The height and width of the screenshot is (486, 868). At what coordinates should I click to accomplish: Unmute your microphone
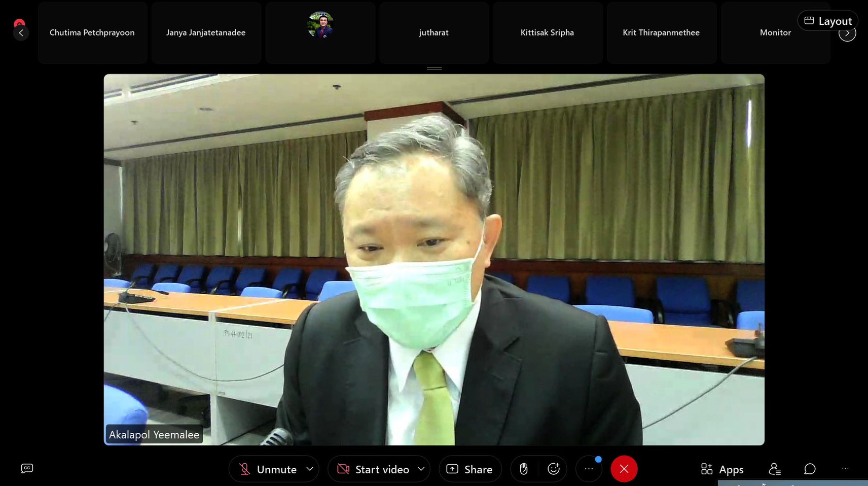[x=268, y=469]
